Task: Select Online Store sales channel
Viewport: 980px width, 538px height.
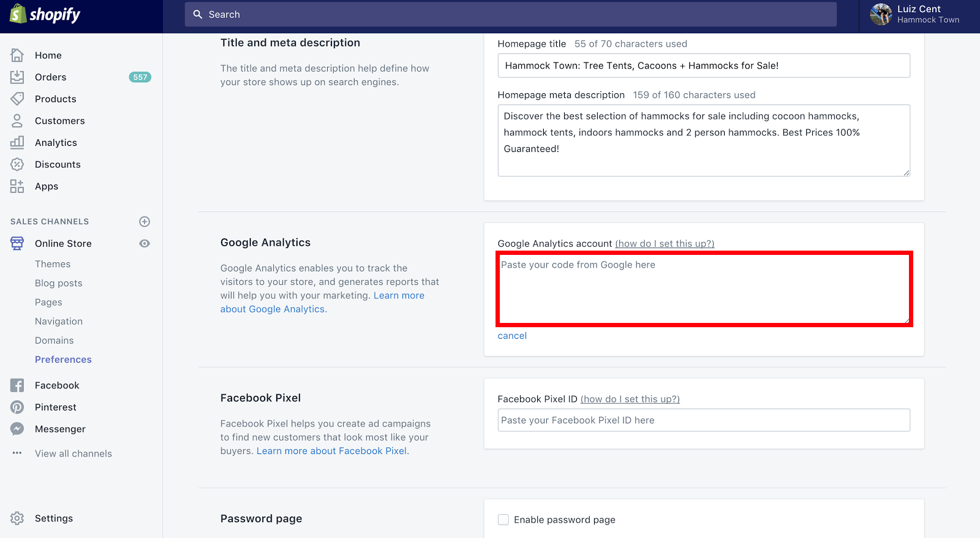Action: [63, 243]
